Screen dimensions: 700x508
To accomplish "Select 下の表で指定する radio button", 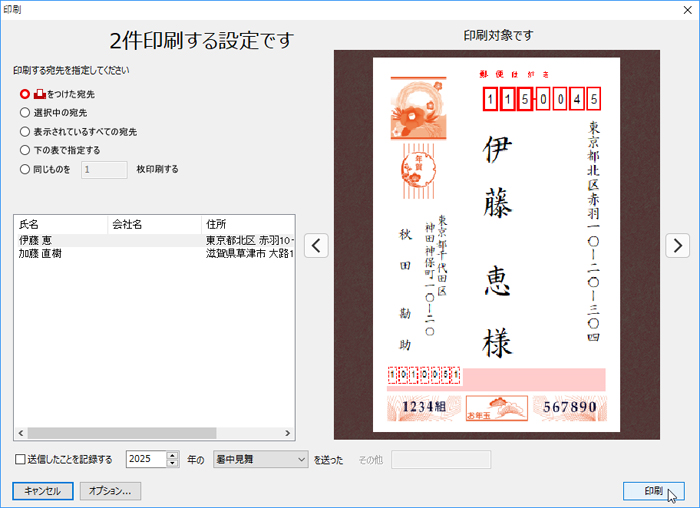I will [25, 150].
